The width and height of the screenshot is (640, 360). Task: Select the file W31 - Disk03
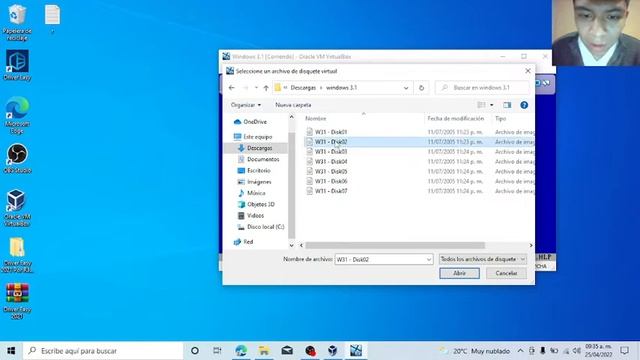331,151
